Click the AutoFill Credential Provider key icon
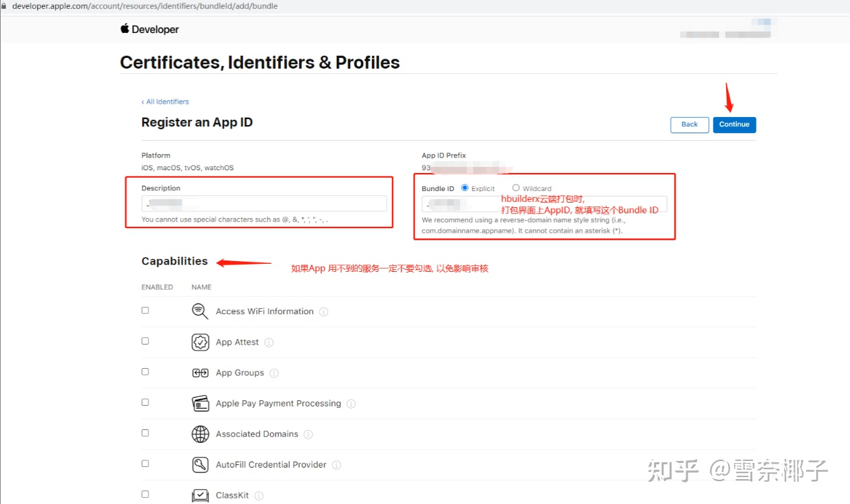The width and height of the screenshot is (850, 504). pos(200,464)
